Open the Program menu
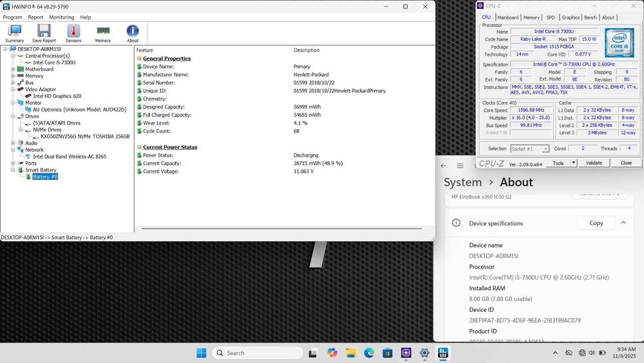The height and width of the screenshot is (363, 644). click(12, 17)
